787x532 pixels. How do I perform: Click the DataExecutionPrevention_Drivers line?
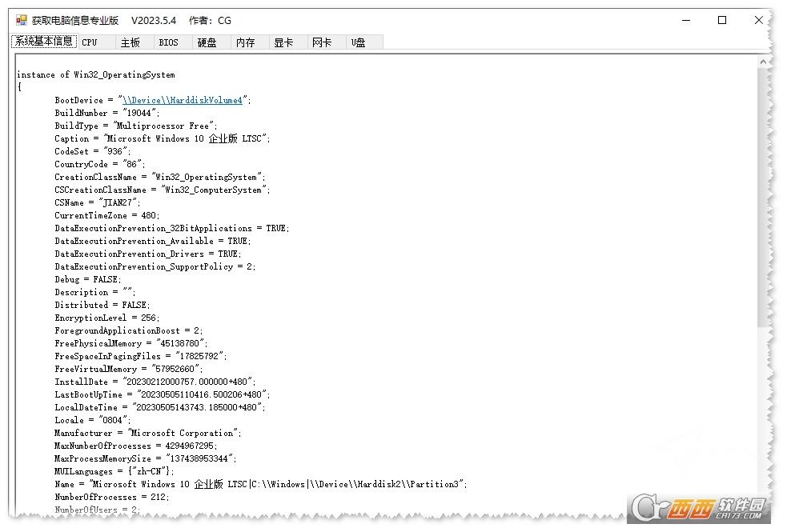148,254
